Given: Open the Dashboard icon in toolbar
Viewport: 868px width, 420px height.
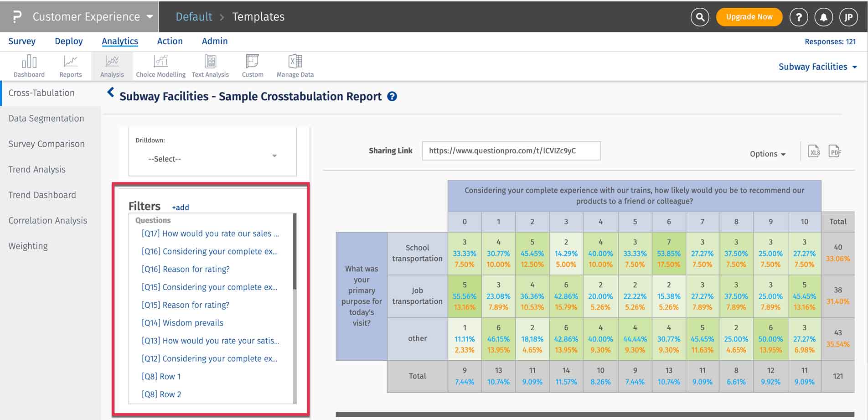Looking at the screenshot, I should [29, 62].
